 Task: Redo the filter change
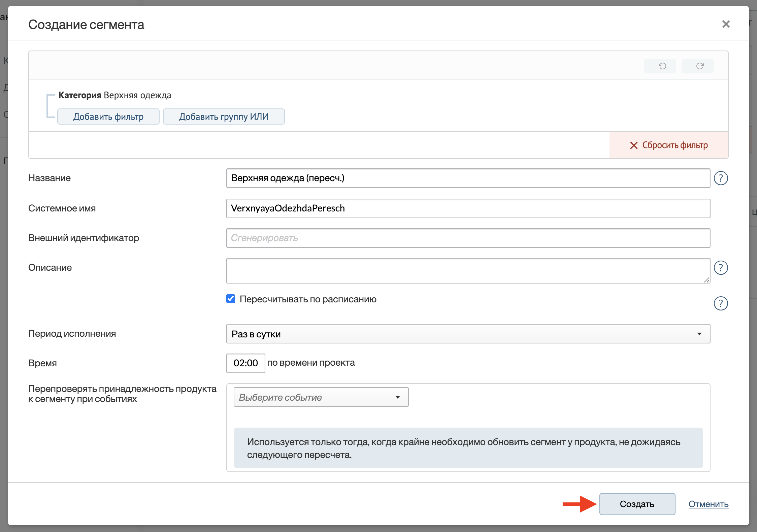(698, 66)
